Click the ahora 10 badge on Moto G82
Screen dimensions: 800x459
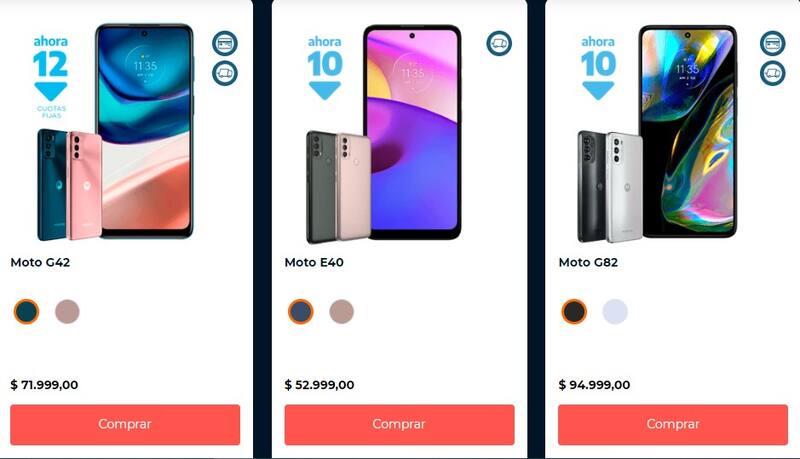598,67
